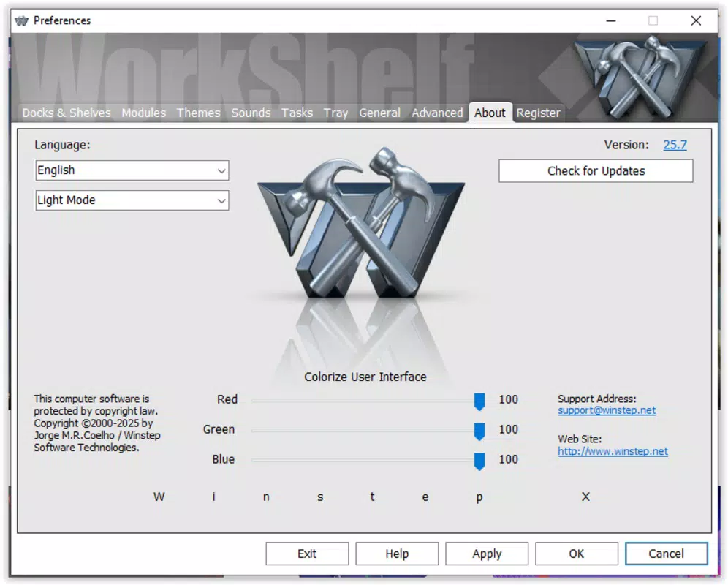Click the Red value 100

[x=509, y=399]
